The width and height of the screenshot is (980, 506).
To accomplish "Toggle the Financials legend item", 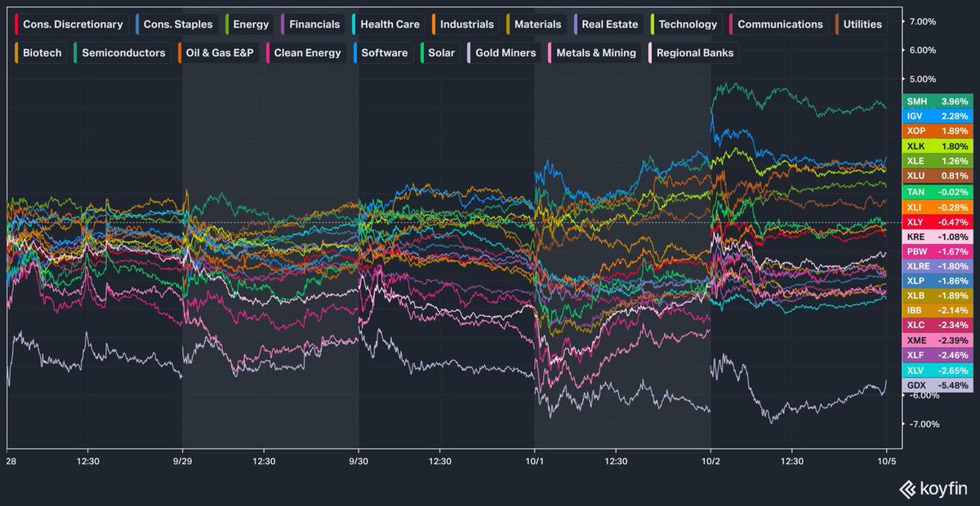I will click(x=313, y=24).
